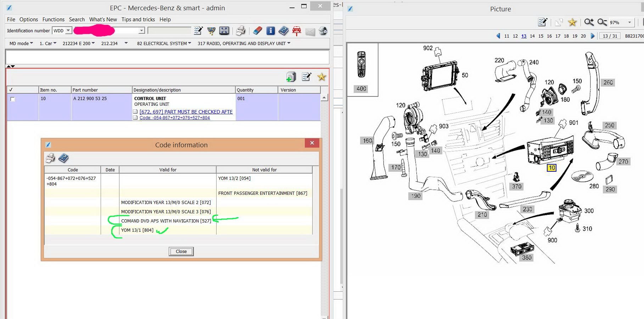Jump to picture page 16
The image size is (644, 319).
tap(549, 36)
